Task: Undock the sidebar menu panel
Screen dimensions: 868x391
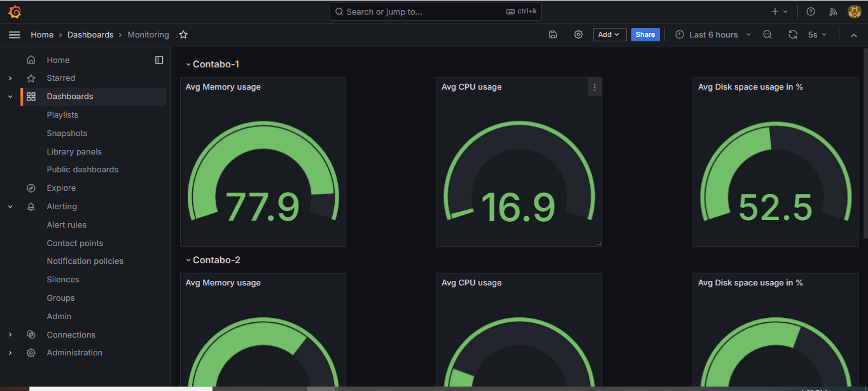Action: [x=159, y=60]
